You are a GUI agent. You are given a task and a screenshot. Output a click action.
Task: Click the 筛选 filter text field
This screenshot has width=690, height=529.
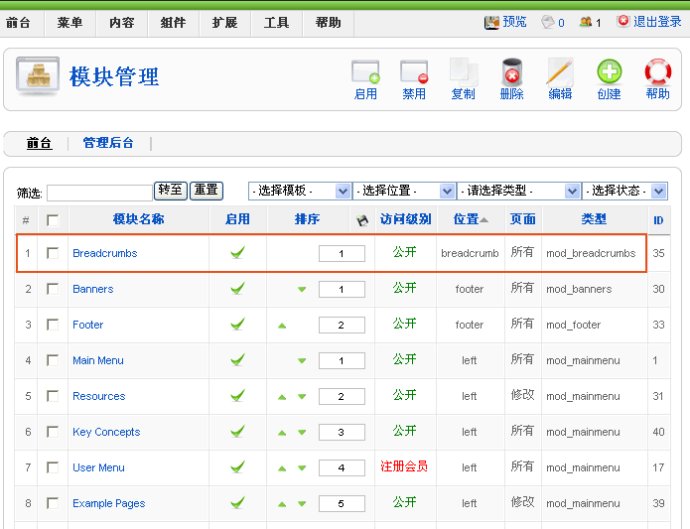click(x=98, y=192)
